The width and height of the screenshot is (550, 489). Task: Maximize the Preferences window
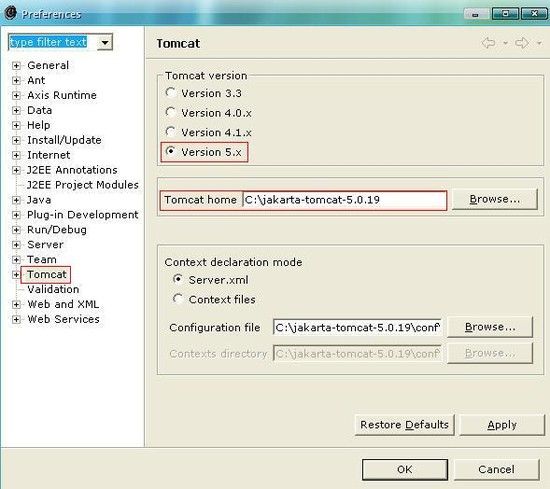click(x=505, y=14)
